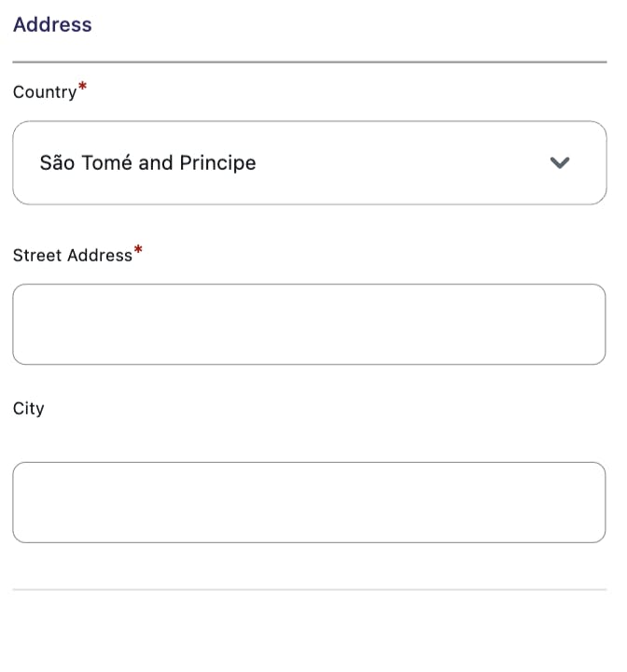
Task: Click the word Principe in Country selector
Action: tap(217, 163)
